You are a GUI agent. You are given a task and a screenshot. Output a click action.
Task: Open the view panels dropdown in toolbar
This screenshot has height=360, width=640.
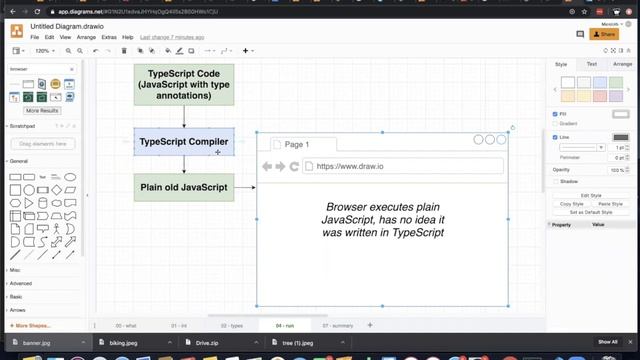(x=18, y=51)
